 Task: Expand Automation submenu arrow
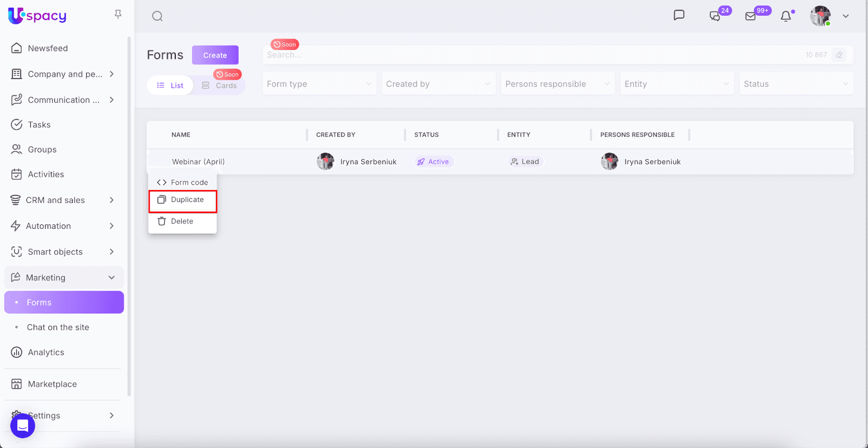point(112,226)
